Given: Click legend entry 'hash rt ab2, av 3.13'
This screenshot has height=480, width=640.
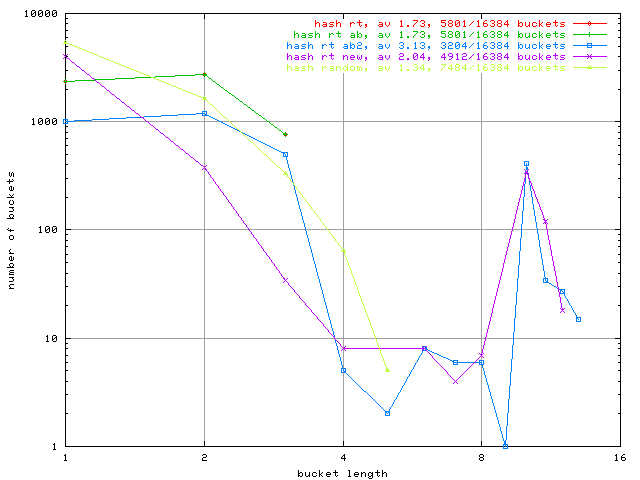Looking at the screenshot, I should 426,46.
